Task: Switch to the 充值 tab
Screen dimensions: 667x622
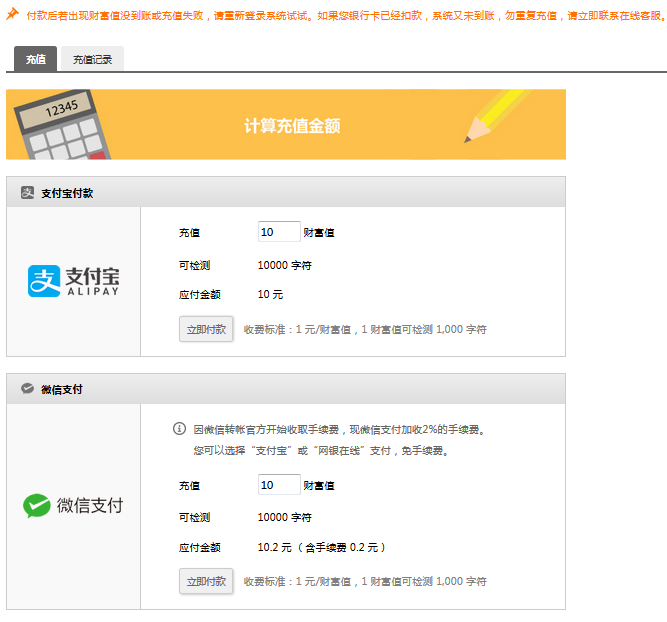Action: pos(35,59)
